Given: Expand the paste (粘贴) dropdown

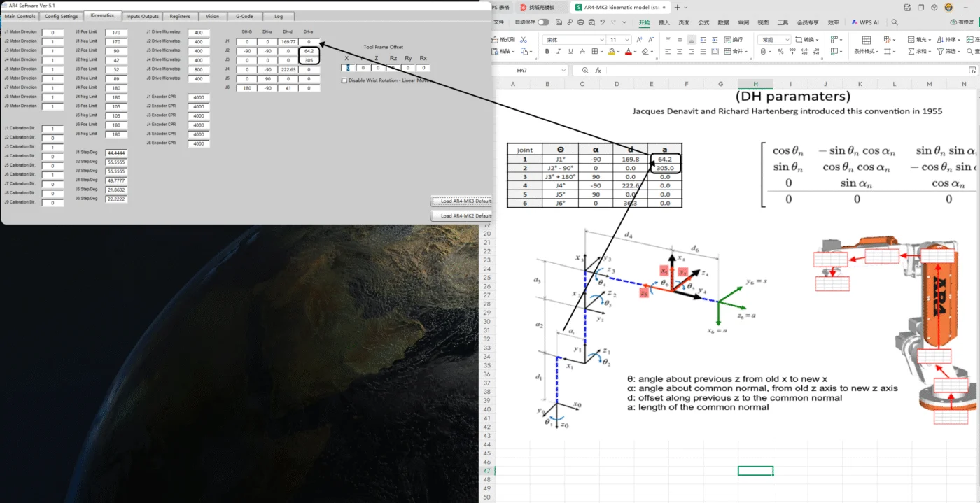Looking at the screenshot, I should click(514, 52).
